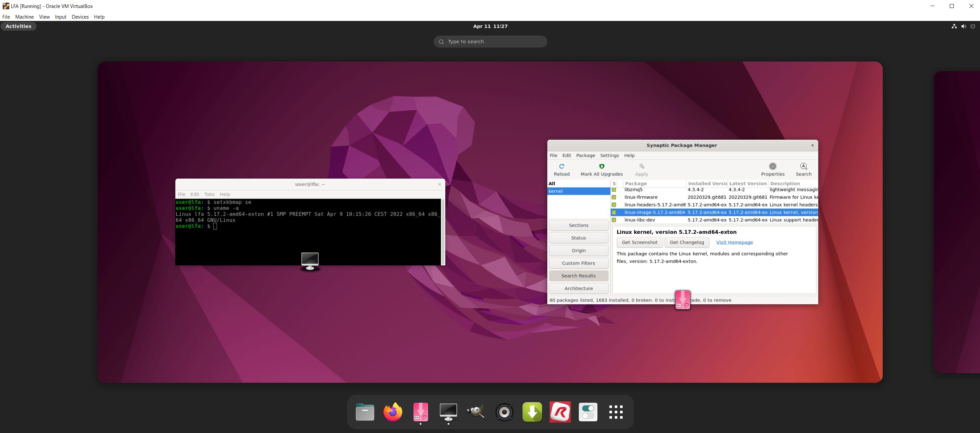Open Properties from the Synaptic toolbar
Image resolution: width=980 pixels, height=433 pixels.
773,170
